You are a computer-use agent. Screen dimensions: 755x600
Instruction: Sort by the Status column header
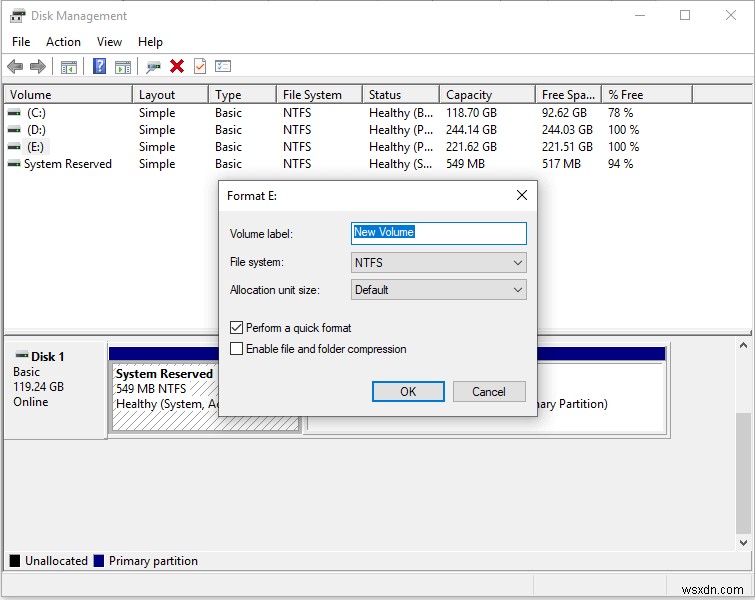coord(401,94)
